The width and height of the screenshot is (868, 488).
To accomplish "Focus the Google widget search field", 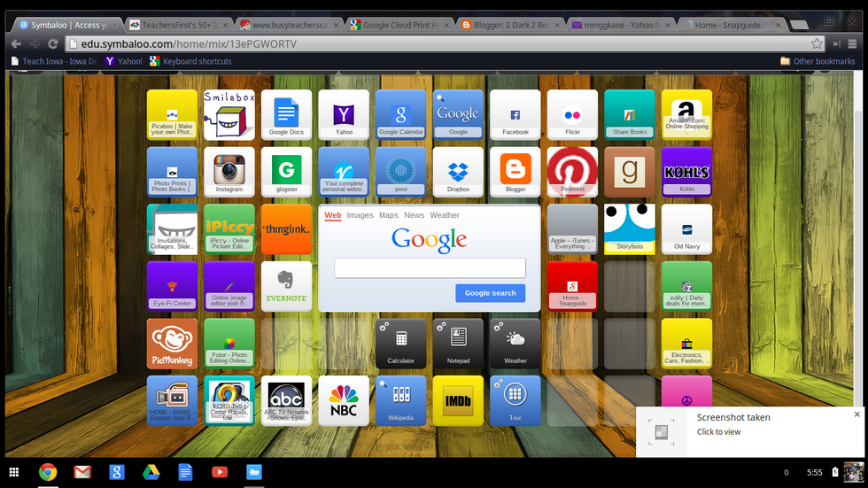I will (430, 268).
